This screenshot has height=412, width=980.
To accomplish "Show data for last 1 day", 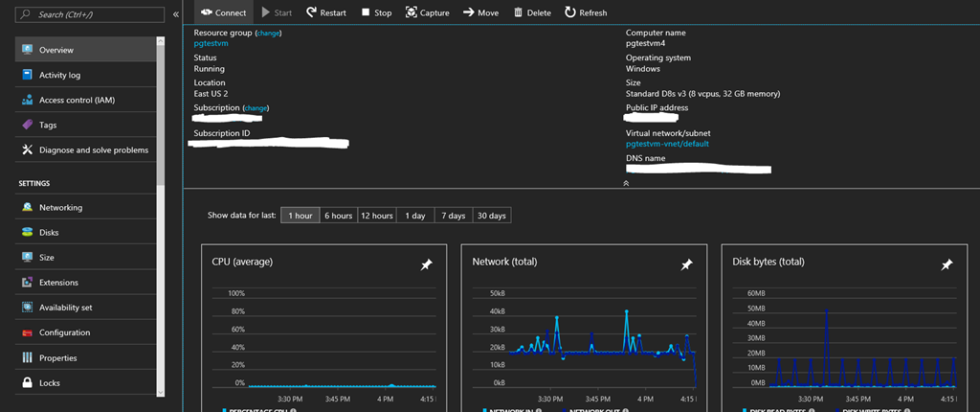I will click(x=415, y=216).
